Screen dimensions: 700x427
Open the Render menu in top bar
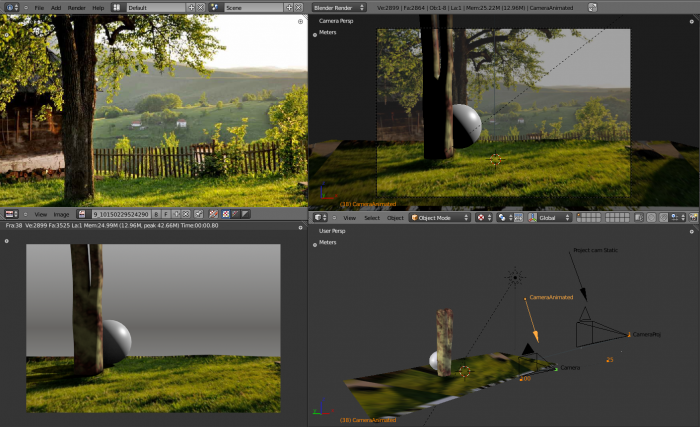[76, 7]
